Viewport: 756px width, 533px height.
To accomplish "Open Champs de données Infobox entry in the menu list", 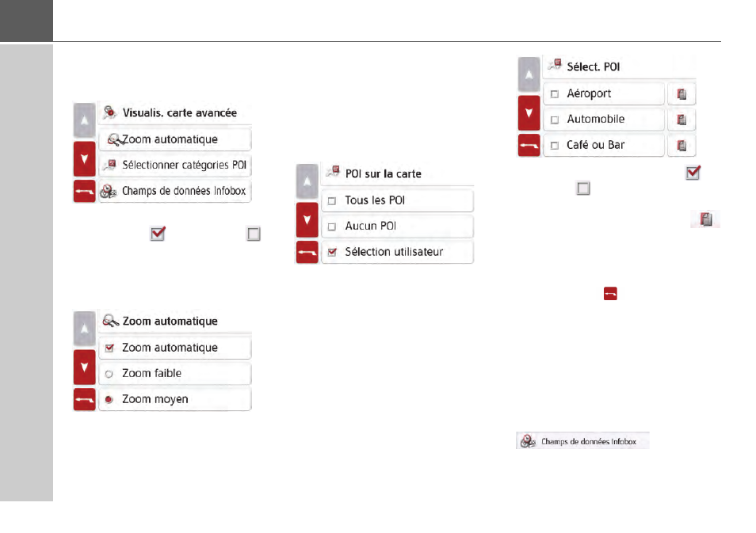I will pos(175,191).
